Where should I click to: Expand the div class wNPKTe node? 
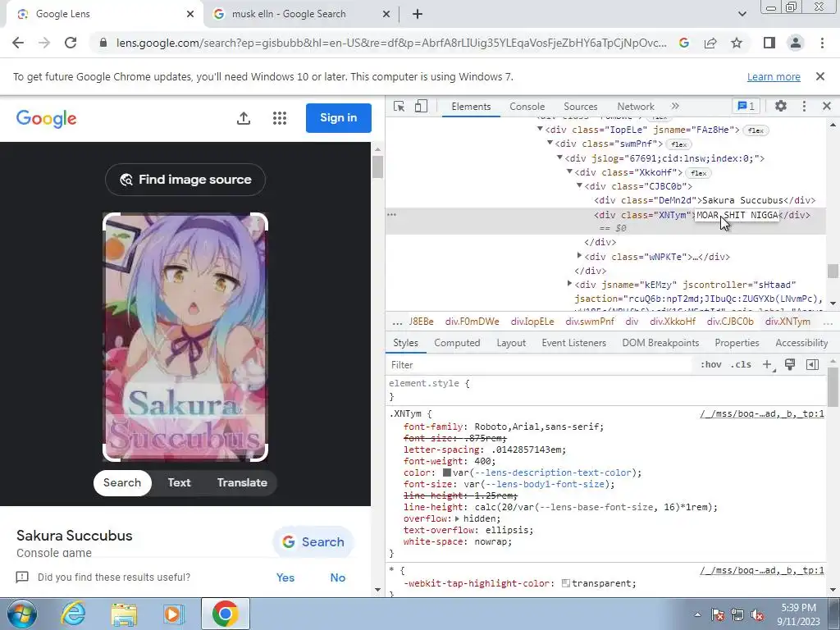pos(579,256)
